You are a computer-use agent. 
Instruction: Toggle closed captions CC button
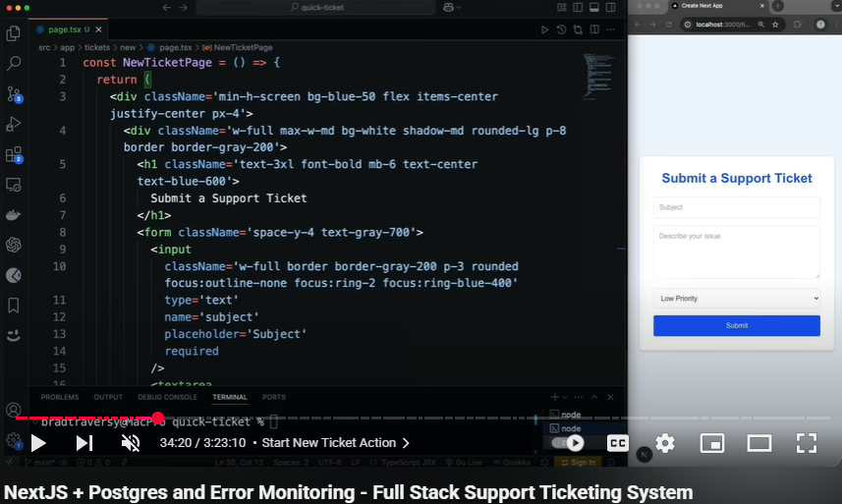618,443
